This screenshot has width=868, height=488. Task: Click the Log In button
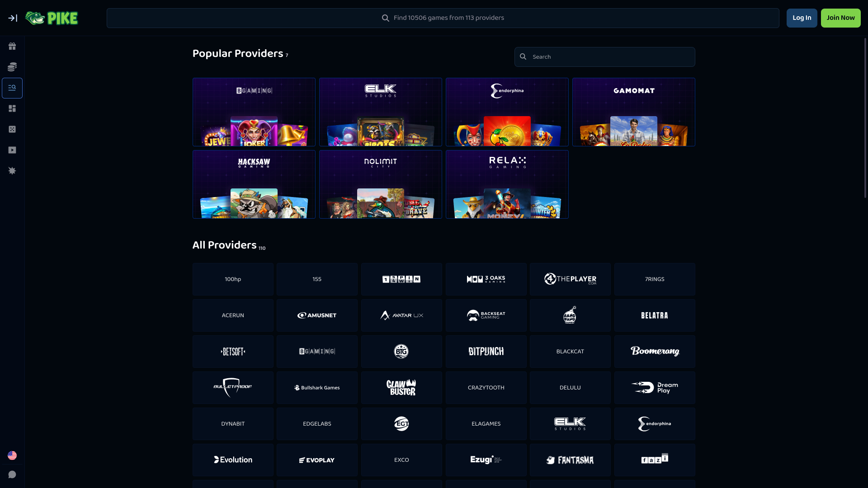pos(802,18)
